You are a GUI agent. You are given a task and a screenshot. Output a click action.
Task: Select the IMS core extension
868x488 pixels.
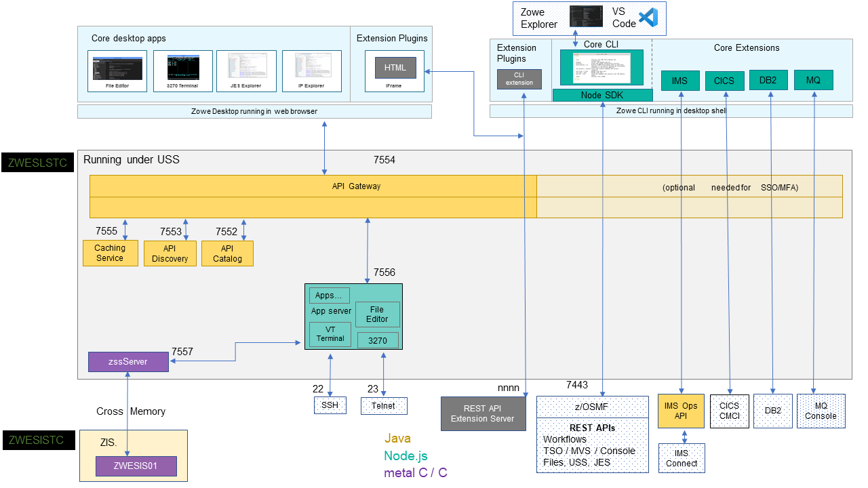pyautogui.click(x=680, y=81)
